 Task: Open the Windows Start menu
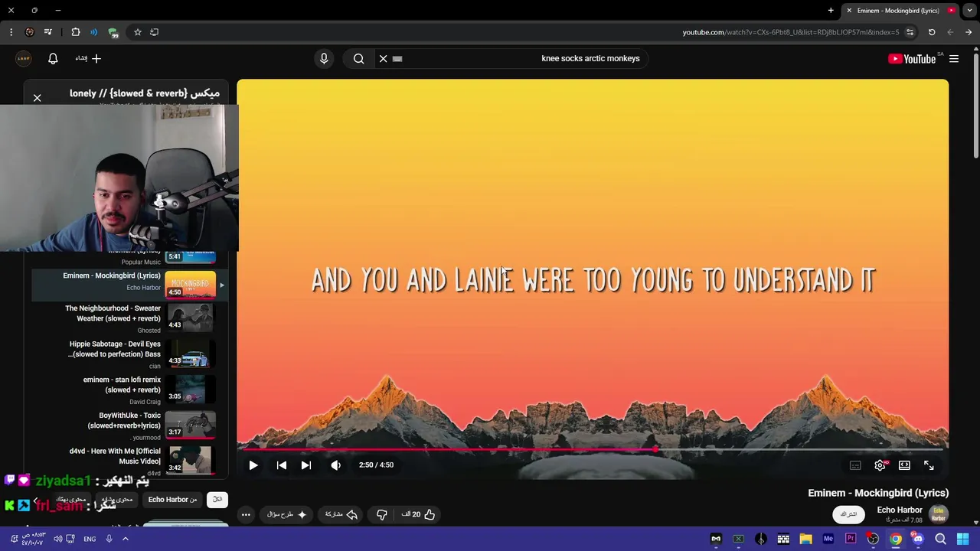[x=962, y=539]
